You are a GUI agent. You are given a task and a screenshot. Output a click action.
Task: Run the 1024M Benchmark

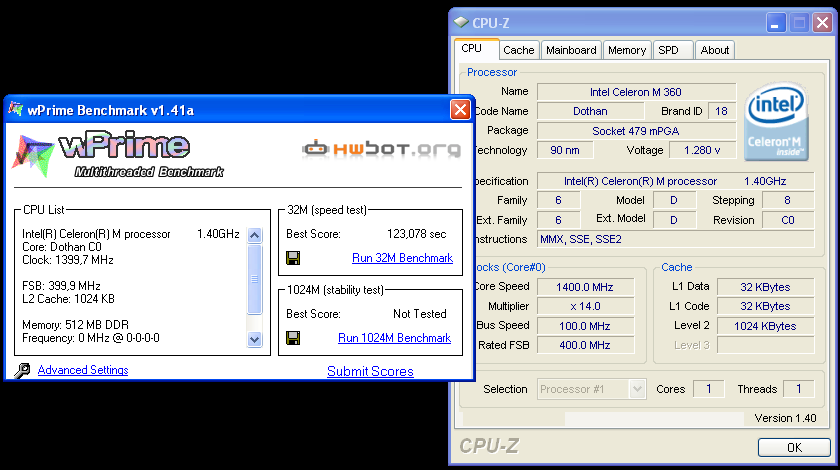click(394, 338)
